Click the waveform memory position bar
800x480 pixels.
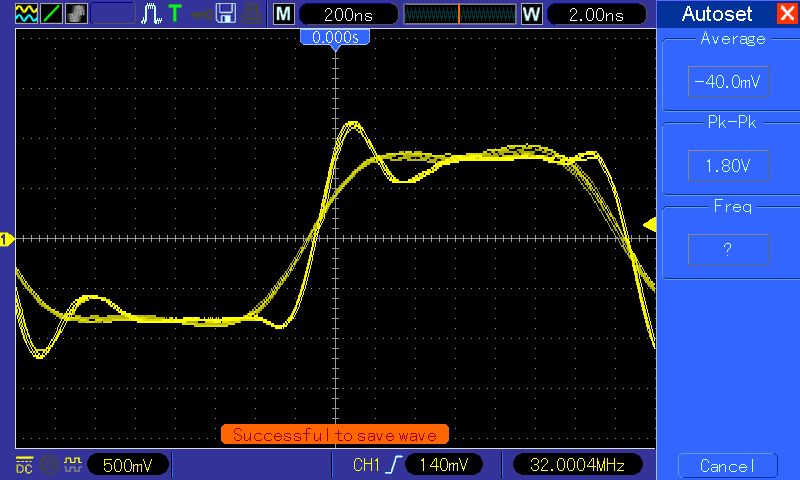coord(460,14)
